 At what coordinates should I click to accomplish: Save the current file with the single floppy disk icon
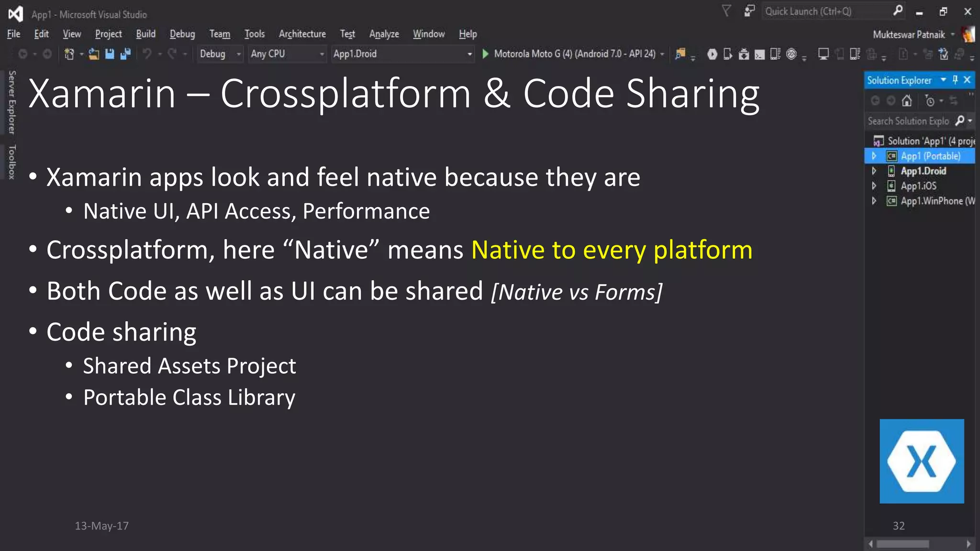click(110, 54)
